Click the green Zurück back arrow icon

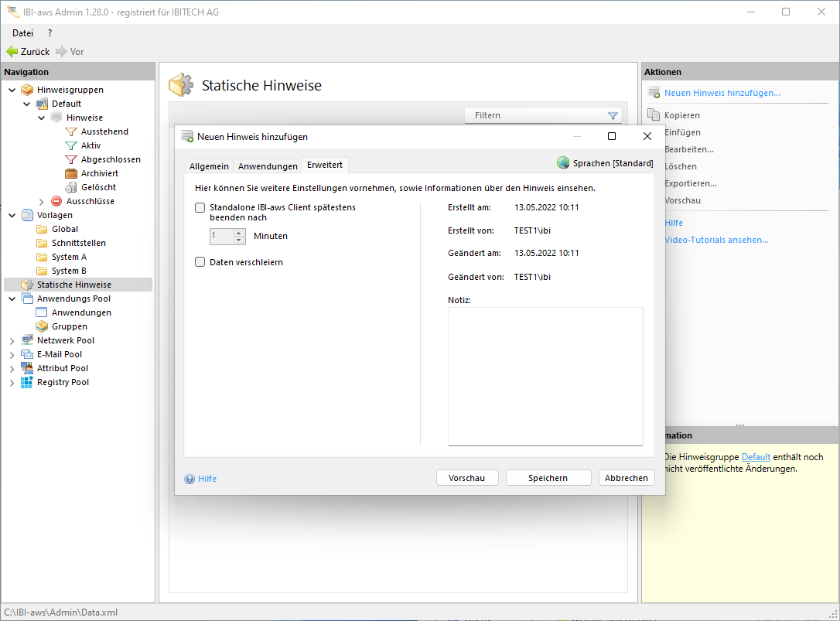[x=12, y=52]
